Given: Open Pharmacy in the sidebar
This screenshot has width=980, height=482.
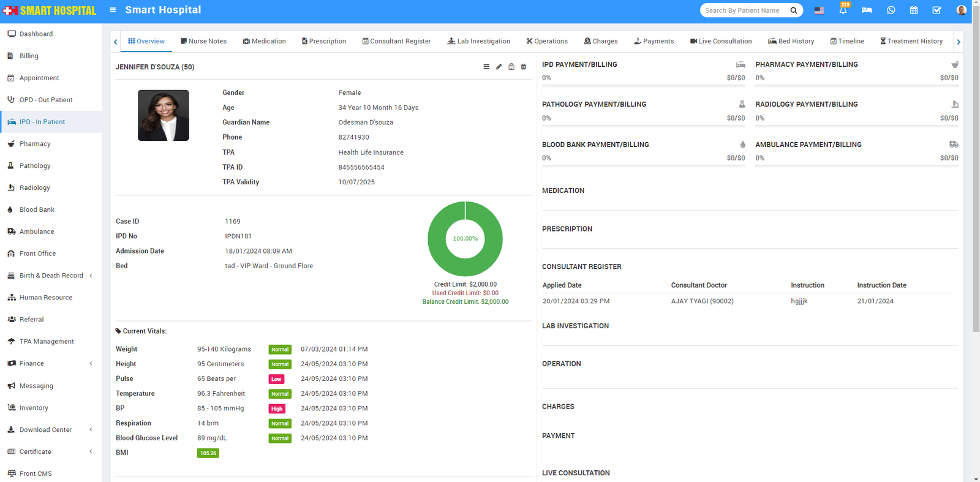Looking at the screenshot, I should click(x=35, y=144).
